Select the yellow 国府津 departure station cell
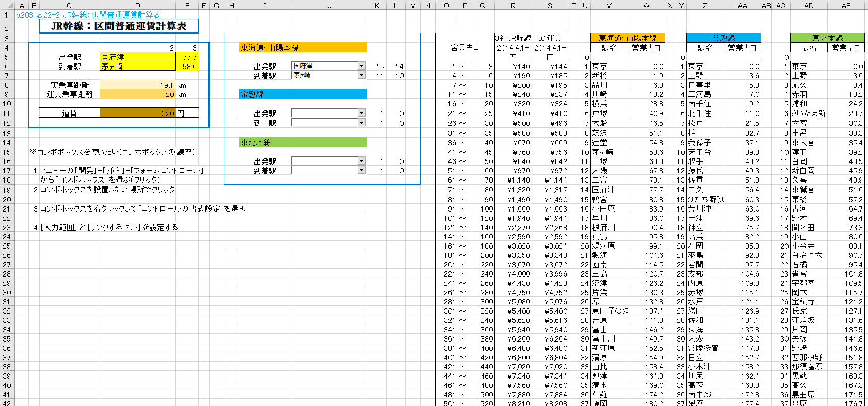 pos(138,57)
